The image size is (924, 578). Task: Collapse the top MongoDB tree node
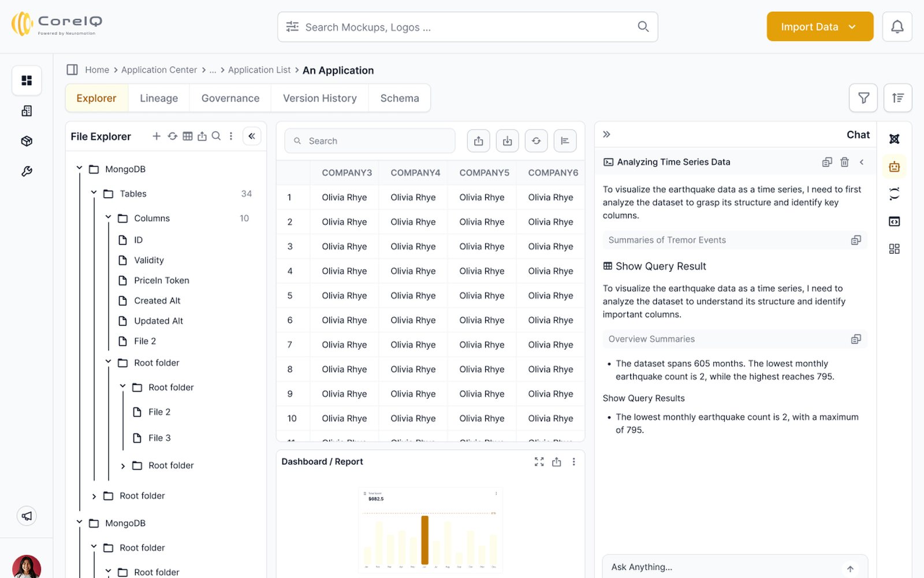click(80, 168)
